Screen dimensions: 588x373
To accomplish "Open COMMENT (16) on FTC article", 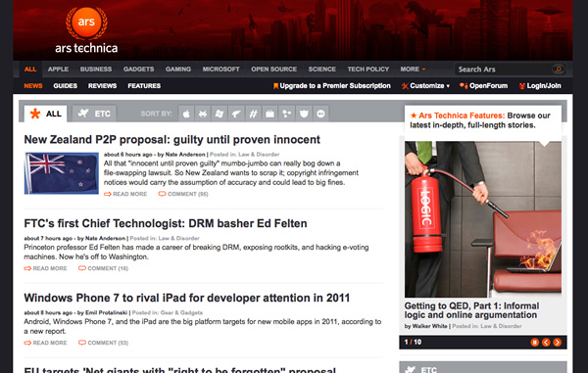I will pyautogui.click(x=103, y=268).
